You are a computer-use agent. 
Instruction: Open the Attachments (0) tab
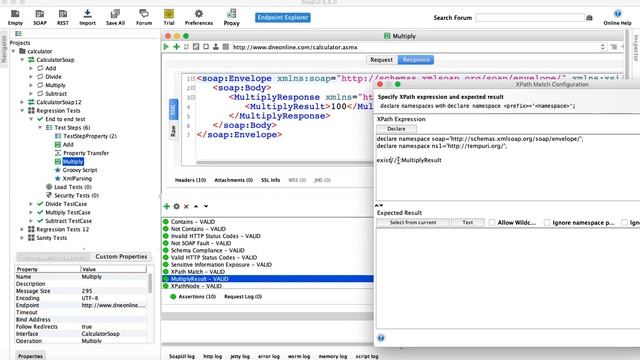click(x=233, y=180)
